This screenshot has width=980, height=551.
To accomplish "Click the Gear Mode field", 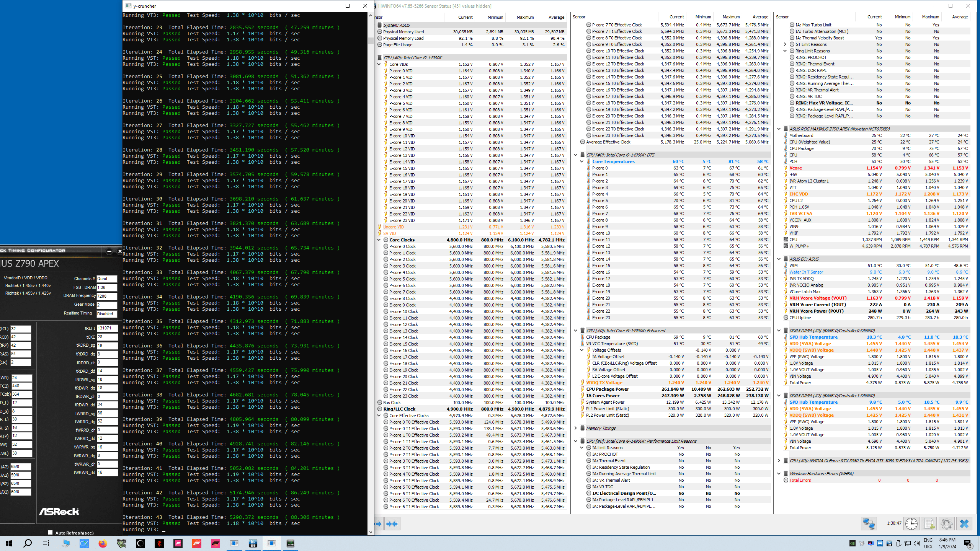I will coord(107,305).
